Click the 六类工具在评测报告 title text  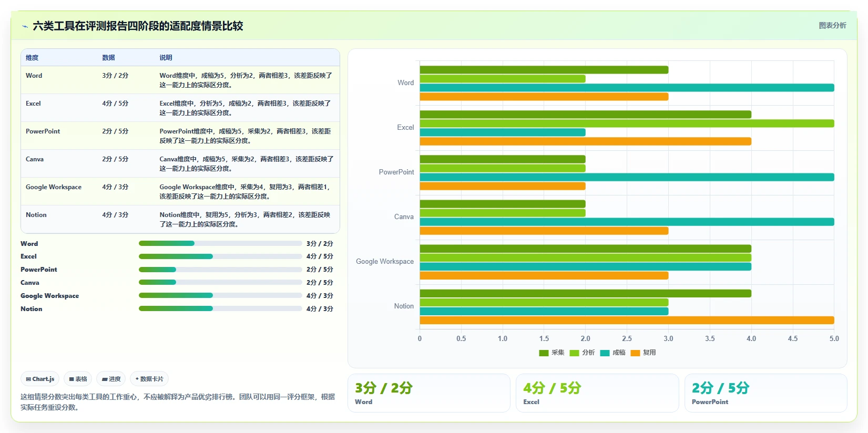[x=138, y=26]
